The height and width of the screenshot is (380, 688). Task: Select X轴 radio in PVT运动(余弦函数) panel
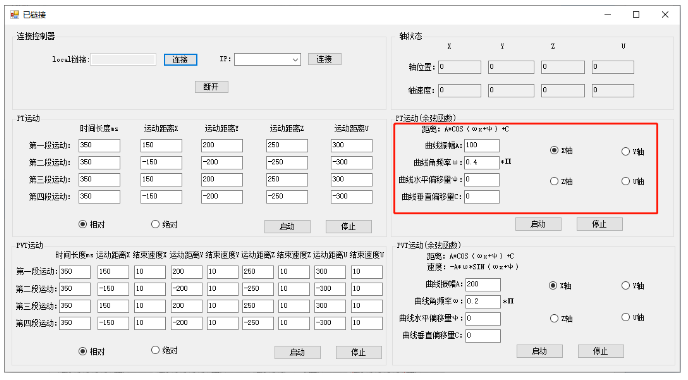coord(560,286)
